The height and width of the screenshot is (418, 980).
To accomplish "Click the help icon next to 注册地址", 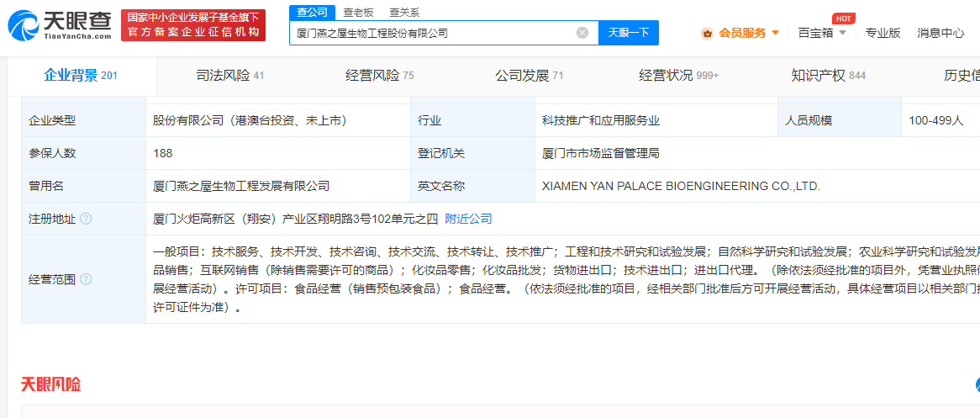I will tap(86, 219).
